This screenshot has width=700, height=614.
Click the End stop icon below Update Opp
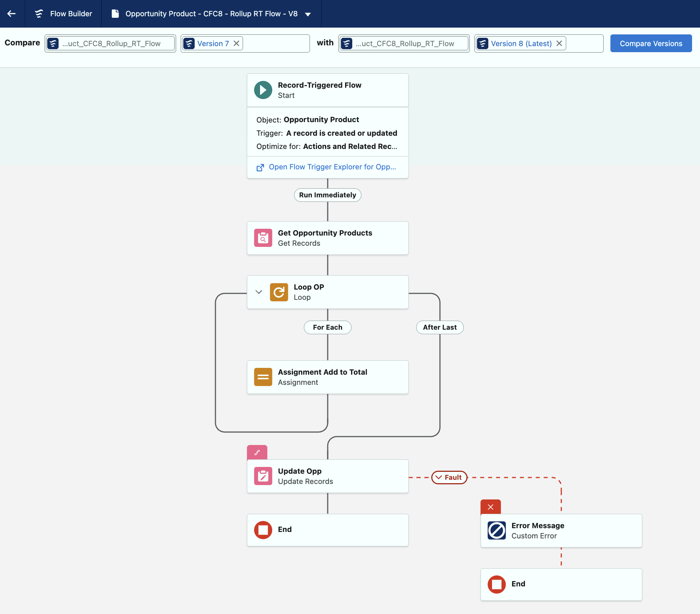263,530
